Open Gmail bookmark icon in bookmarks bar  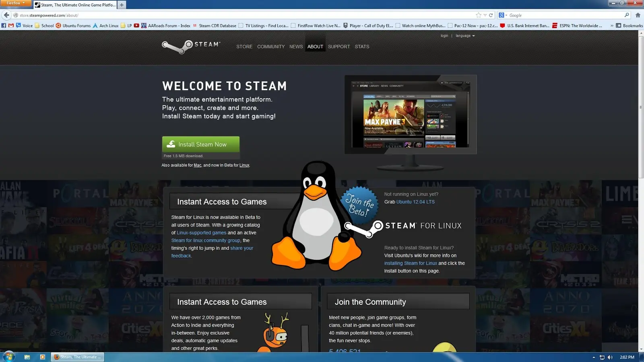click(11, 26)
